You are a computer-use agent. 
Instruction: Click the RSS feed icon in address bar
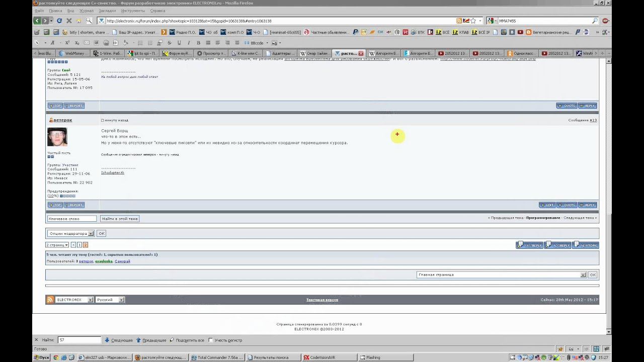[459, 21]
